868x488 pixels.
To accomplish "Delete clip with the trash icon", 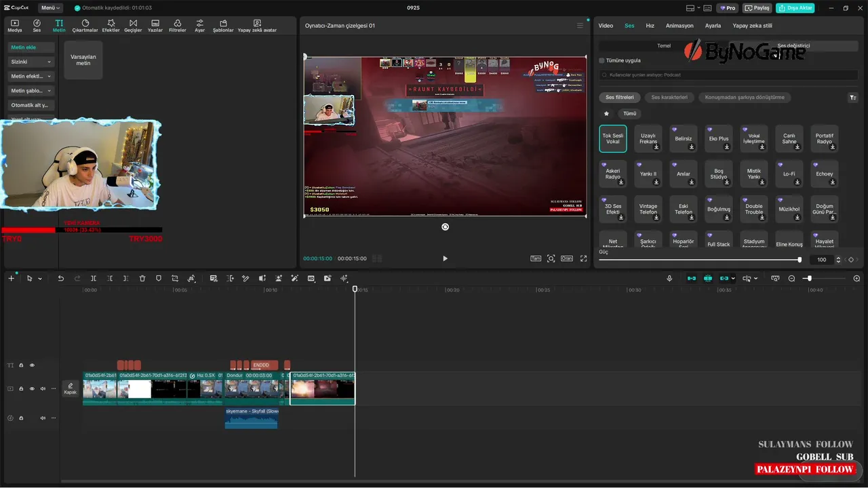I will click(142, 279).
